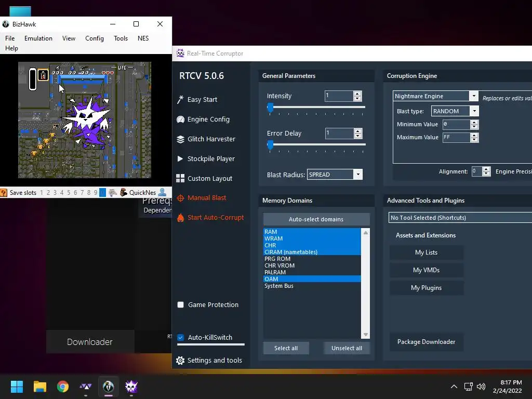Select PALRAM memory domain

tap(312, 272)
